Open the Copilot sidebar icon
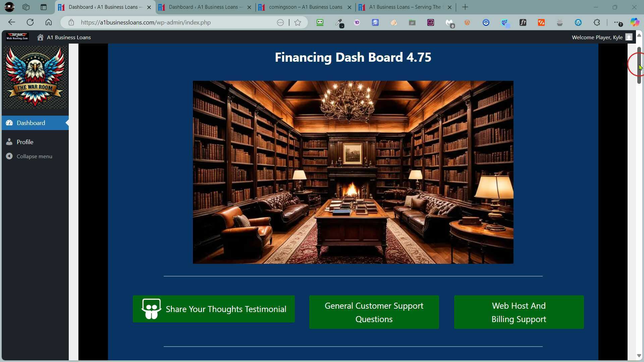Screen dimensions: 644x362 pyautogui.click(x=635, y=22)
